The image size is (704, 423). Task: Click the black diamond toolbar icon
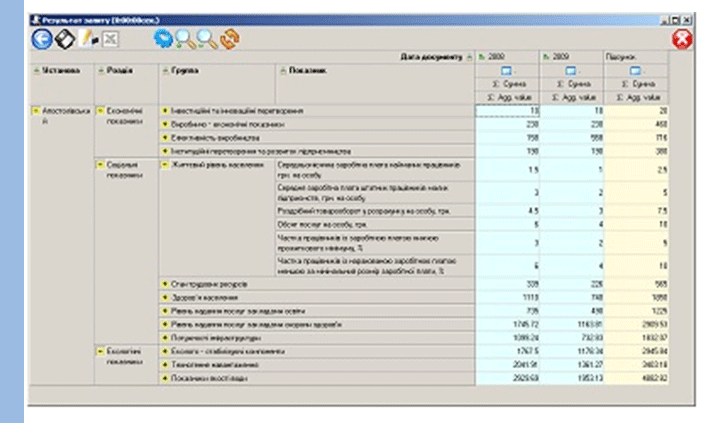click(65, 39)
